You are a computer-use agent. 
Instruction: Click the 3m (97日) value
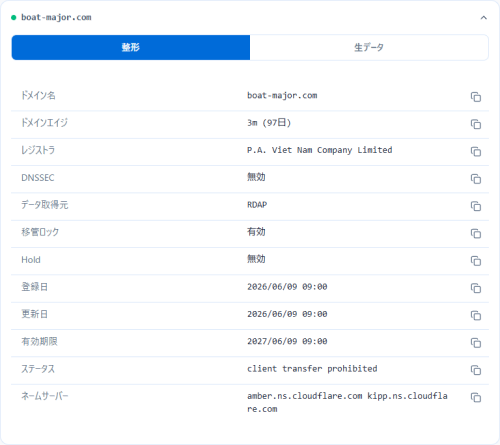[269, 123]
